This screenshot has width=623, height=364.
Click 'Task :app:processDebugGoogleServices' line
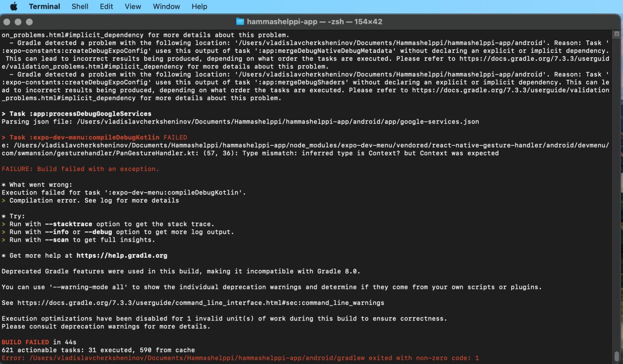click(77, 114)
